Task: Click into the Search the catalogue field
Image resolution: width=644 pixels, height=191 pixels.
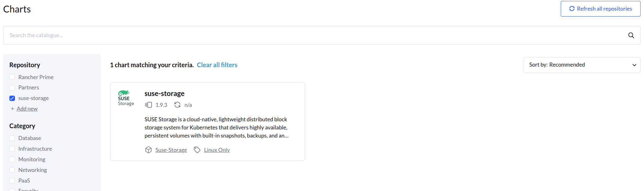Action: (x=312, y=35)
